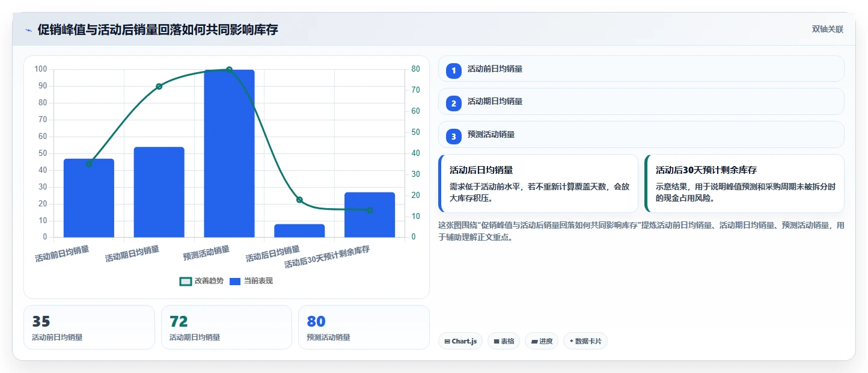Click the right axis value 80
Image resolution: width=868 pixels, height=373 pixels.
click(415, 69)
